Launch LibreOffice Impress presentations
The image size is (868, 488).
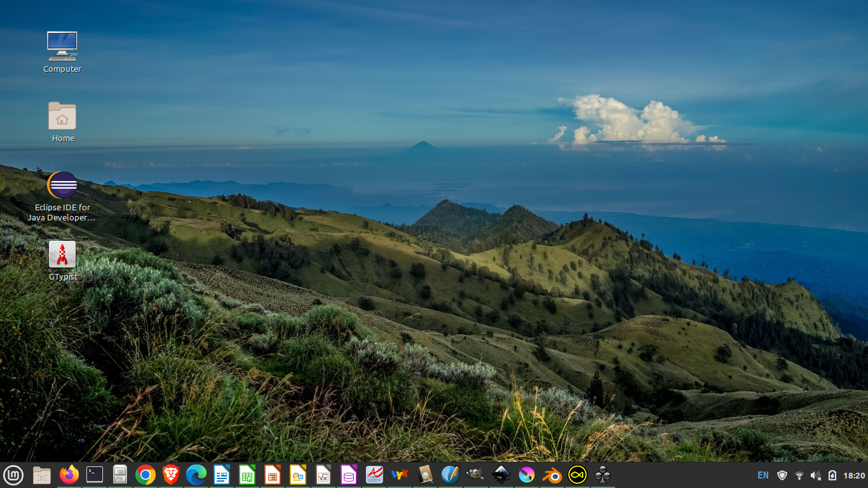pos(272,475)
